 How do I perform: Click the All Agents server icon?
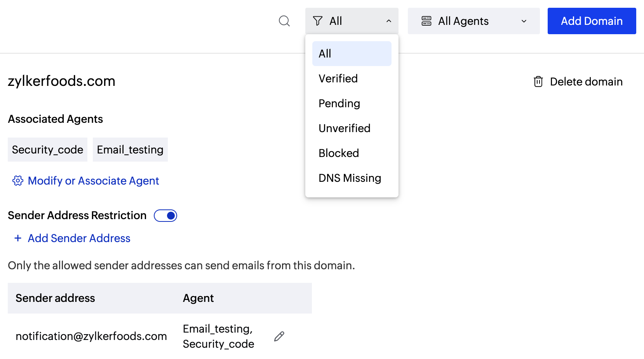426,21
